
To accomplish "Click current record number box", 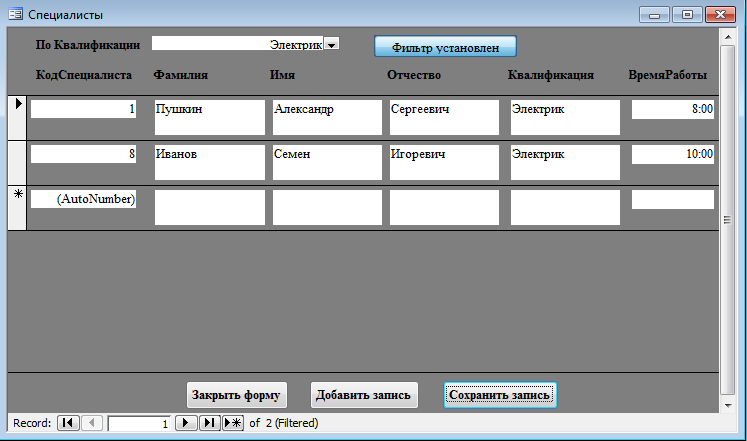I will (x=139, y=423).
